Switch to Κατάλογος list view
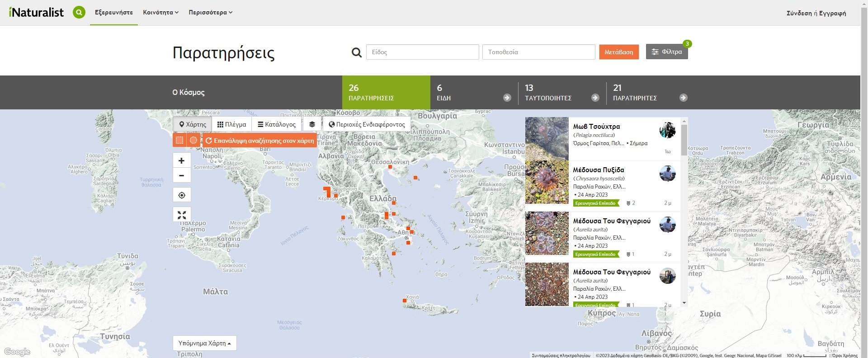 [277, 124]
